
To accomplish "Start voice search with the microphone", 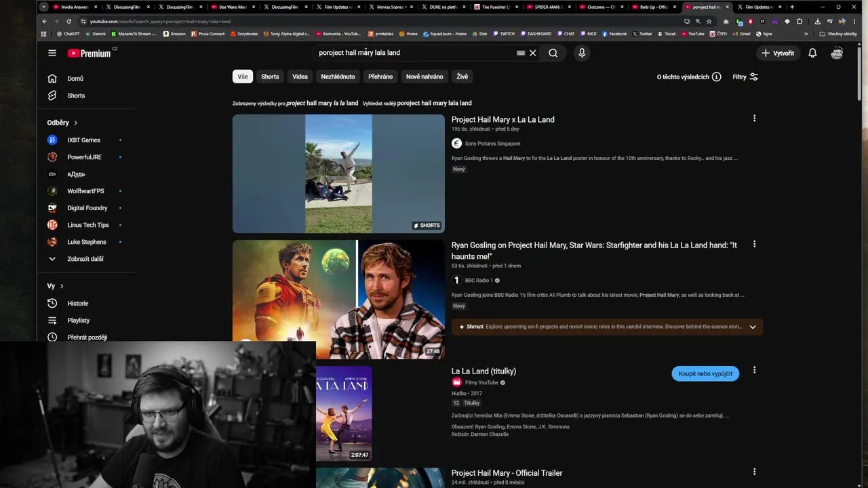I will 582,53.
